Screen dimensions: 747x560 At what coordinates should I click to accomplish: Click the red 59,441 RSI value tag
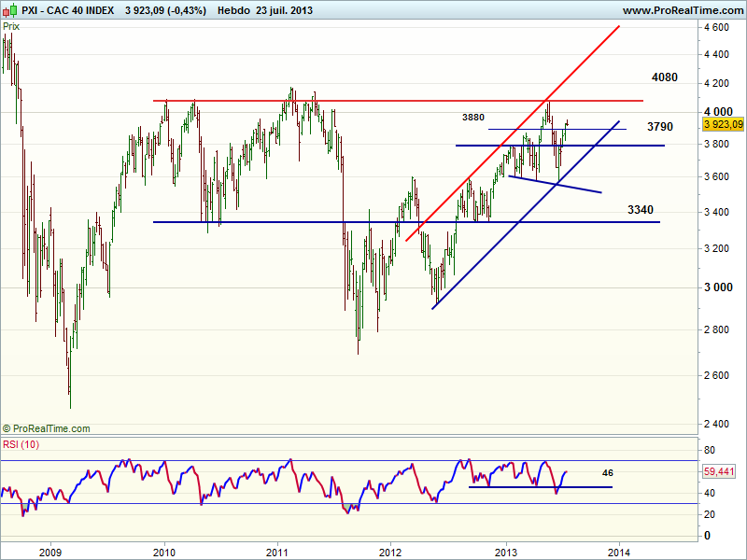(721, 472)
